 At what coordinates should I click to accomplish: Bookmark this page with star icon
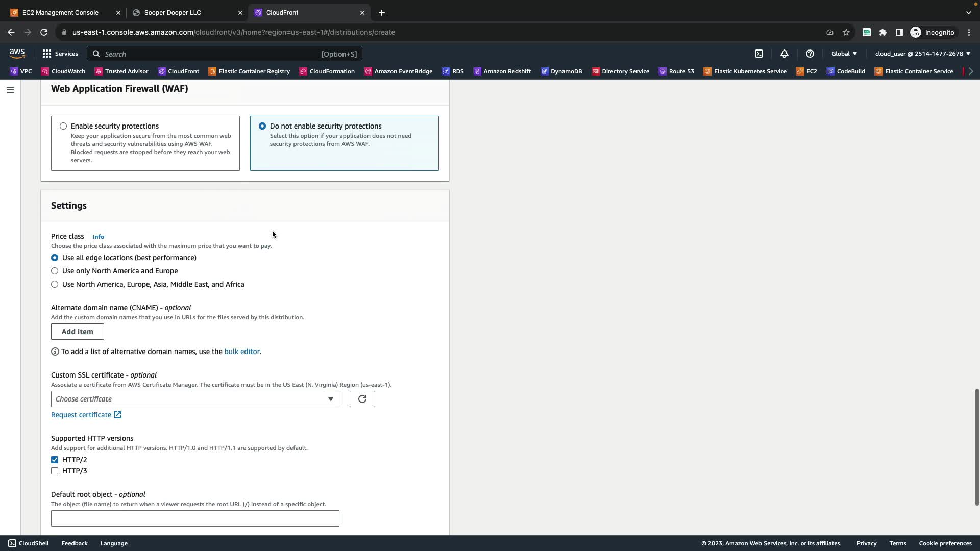click(x=846, y=32)
